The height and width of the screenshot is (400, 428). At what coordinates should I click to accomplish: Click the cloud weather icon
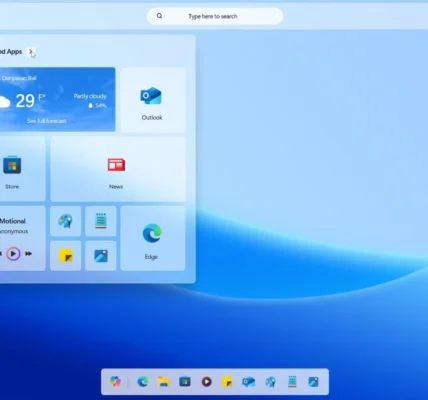click(x=4, y=102)
